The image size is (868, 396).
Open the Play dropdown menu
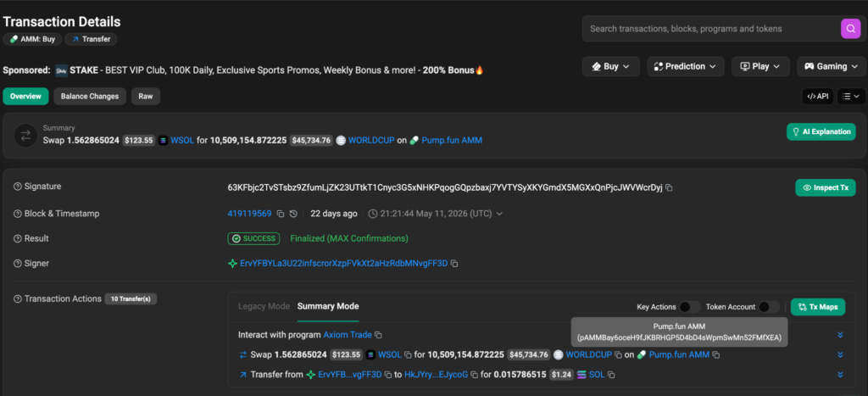pyautogui.click(x=760, y=66)
